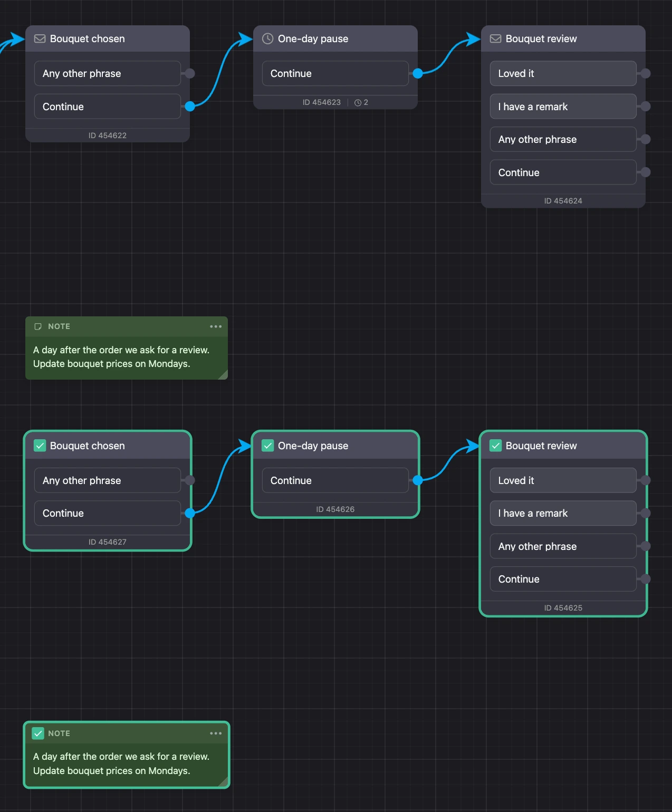Viewport: 672px width, 812px height.
Task: Click envelope icon on unselected Bouquet review node
Action: coord(495,38)
